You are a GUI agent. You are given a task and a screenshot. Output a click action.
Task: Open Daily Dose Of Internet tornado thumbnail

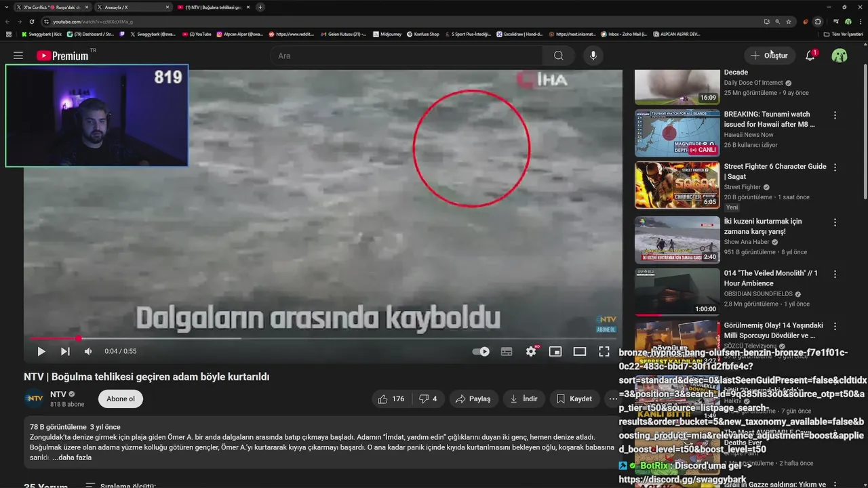point(677,87)
